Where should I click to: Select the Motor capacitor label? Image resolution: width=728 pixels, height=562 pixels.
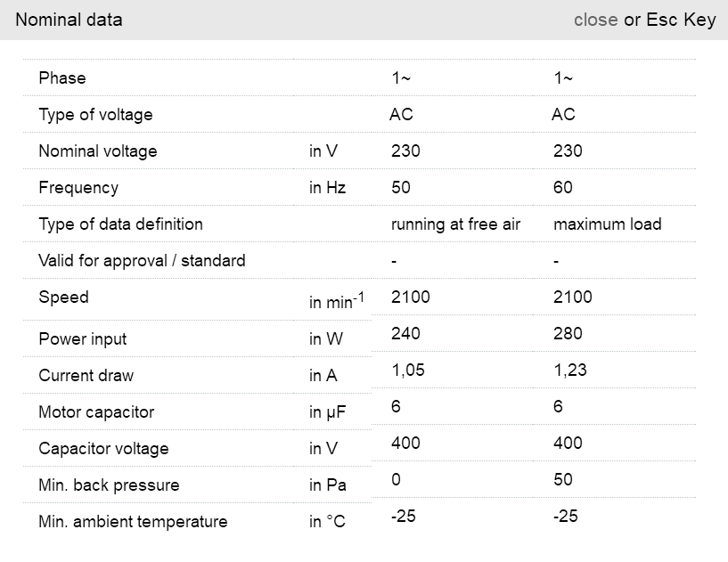point(96,412)
